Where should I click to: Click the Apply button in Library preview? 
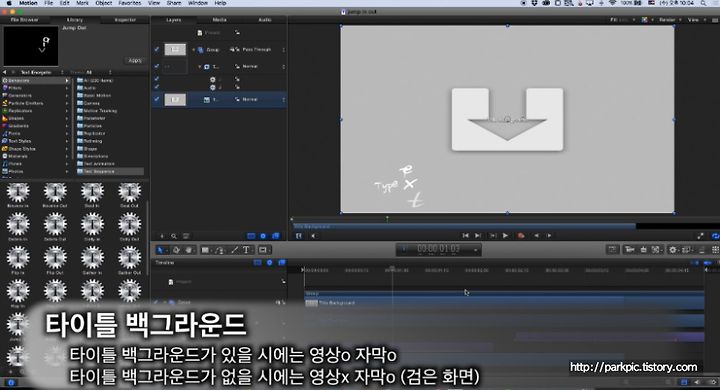coord(135,61)
